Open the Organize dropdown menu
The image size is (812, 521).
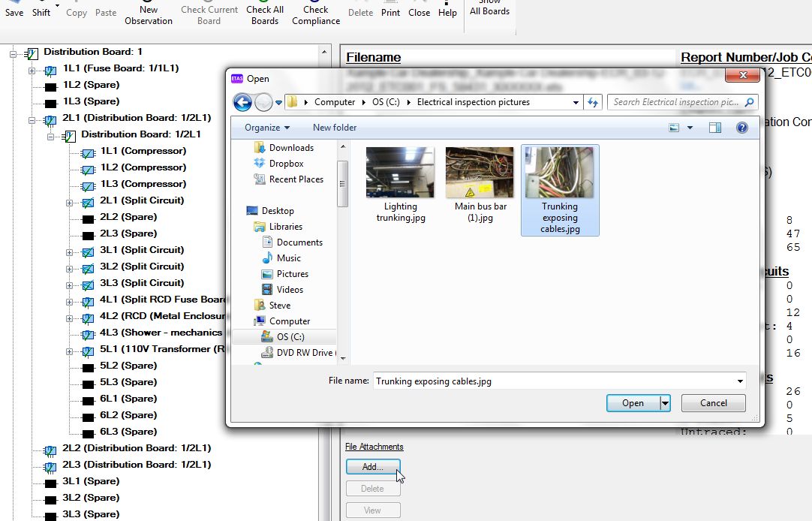(x=267, y=128)
